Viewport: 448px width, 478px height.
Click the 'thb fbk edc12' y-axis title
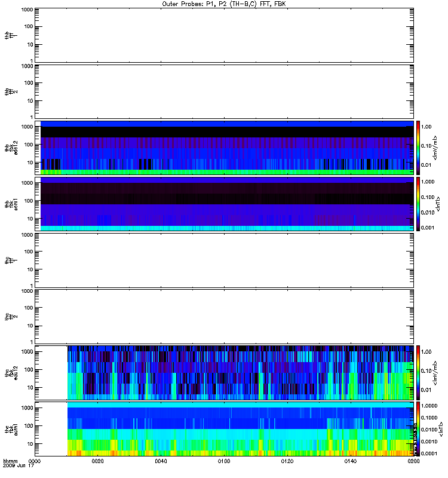11,148
